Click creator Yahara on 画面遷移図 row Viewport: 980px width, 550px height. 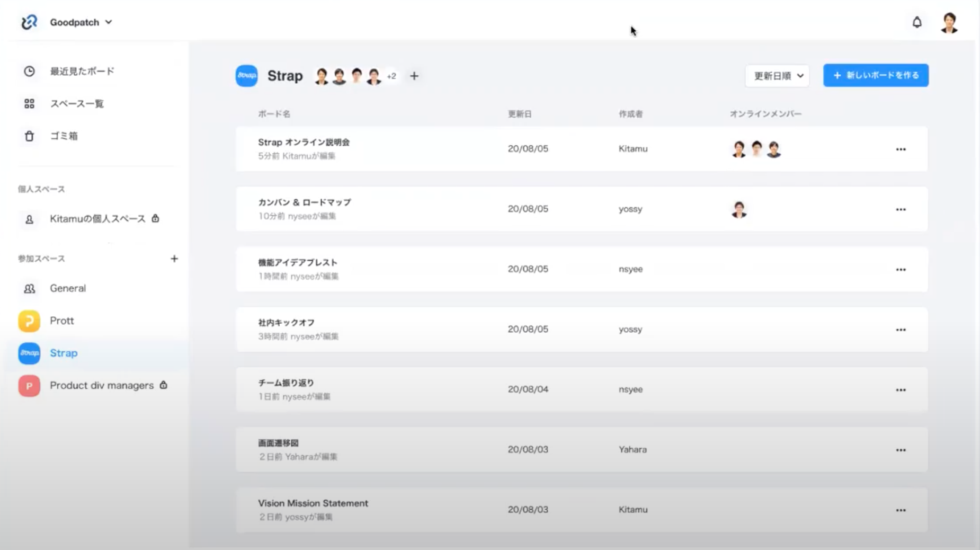click(632, 449)
